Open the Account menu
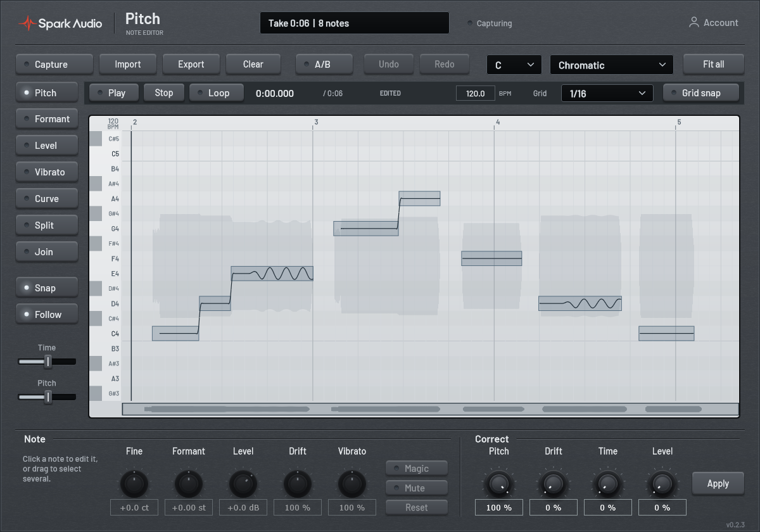Screen dimensions: 760x532 [x=714, y=23]
